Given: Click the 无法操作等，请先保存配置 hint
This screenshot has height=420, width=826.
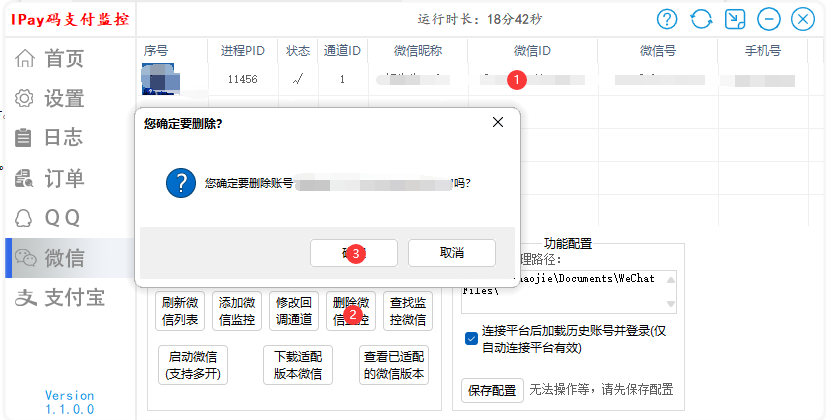Looking at the screenshot, I should point(601,390).
